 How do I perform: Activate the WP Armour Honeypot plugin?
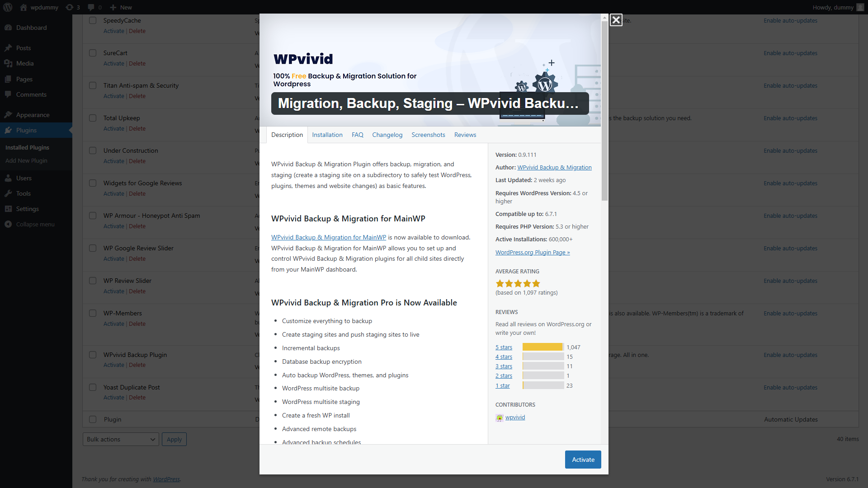coord(113,226)
